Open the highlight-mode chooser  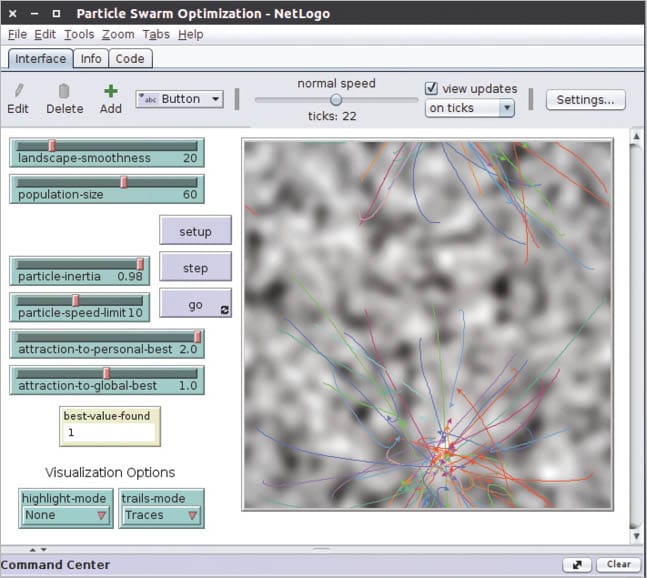click(x=66, y=515)
